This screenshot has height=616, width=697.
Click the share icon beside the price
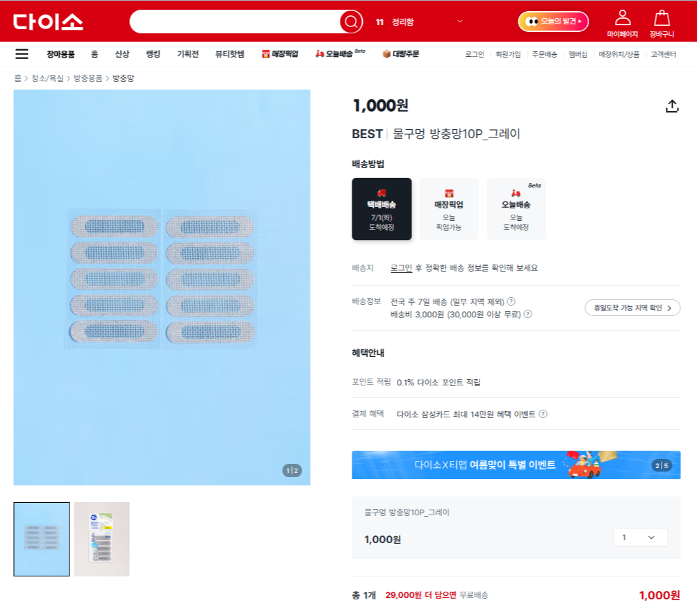(672, 106)
